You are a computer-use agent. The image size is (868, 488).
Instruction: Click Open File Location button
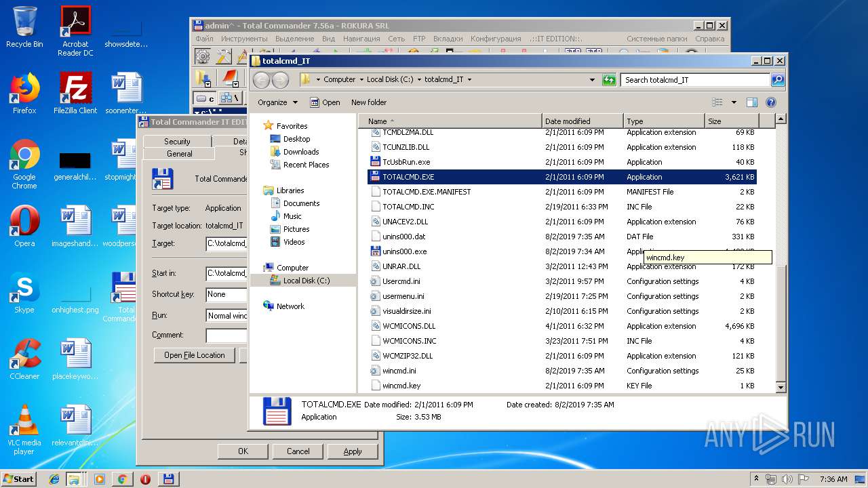pyautogui.click(x=195, y=355)
